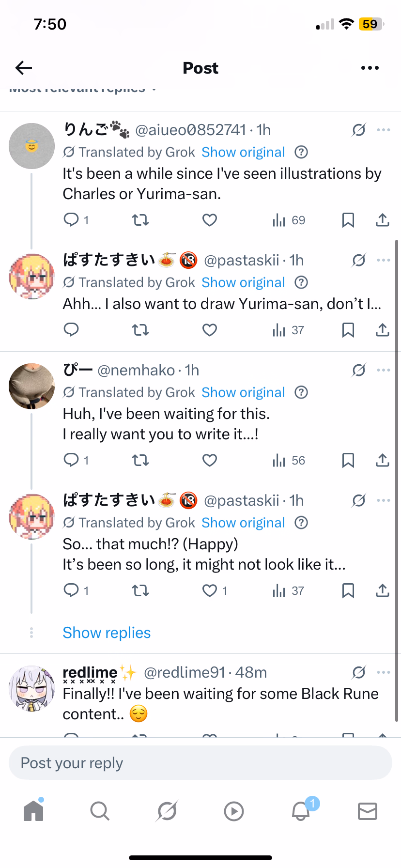Screen dimensions: 401x868
Task: Expand hidden replies with Show replies
Action: click(107, 633)
